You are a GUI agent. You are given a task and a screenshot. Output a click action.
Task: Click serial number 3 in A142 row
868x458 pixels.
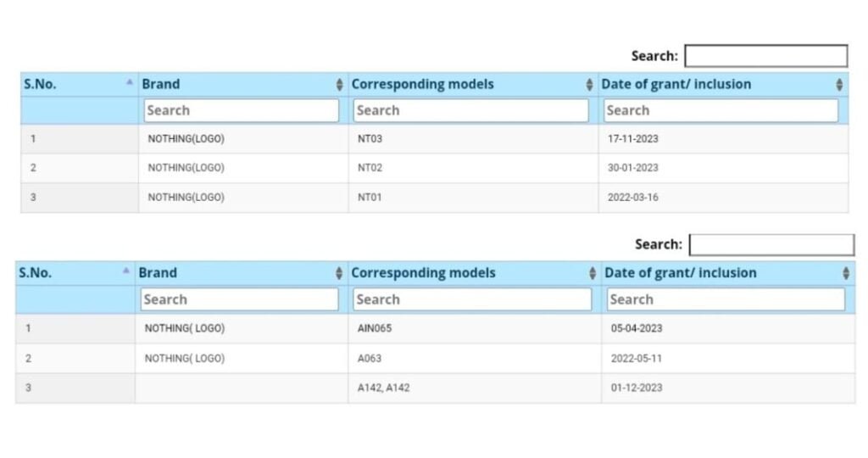(28, 388)
